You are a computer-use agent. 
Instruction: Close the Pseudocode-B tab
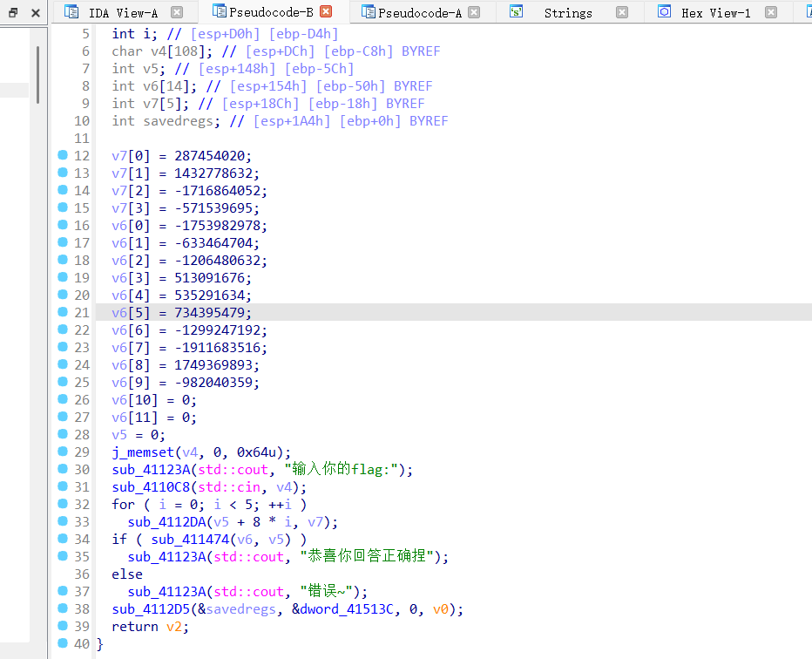(x=326, y=11)
